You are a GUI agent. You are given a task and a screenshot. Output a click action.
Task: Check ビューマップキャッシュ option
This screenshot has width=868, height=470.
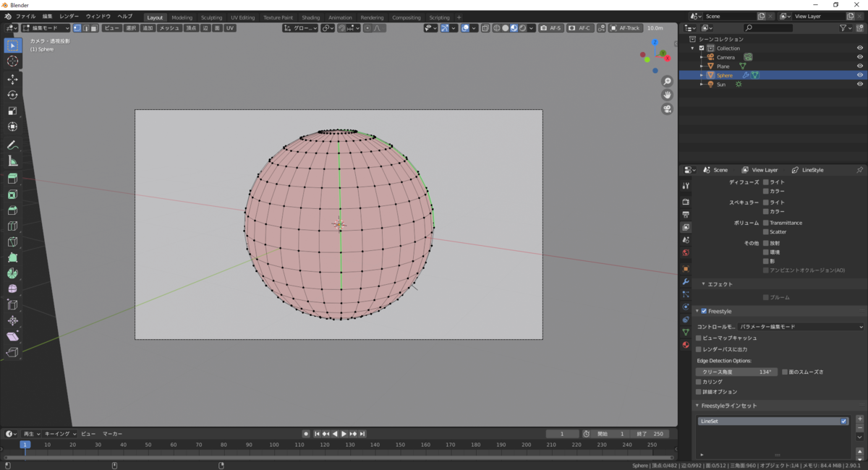[698, 338]
